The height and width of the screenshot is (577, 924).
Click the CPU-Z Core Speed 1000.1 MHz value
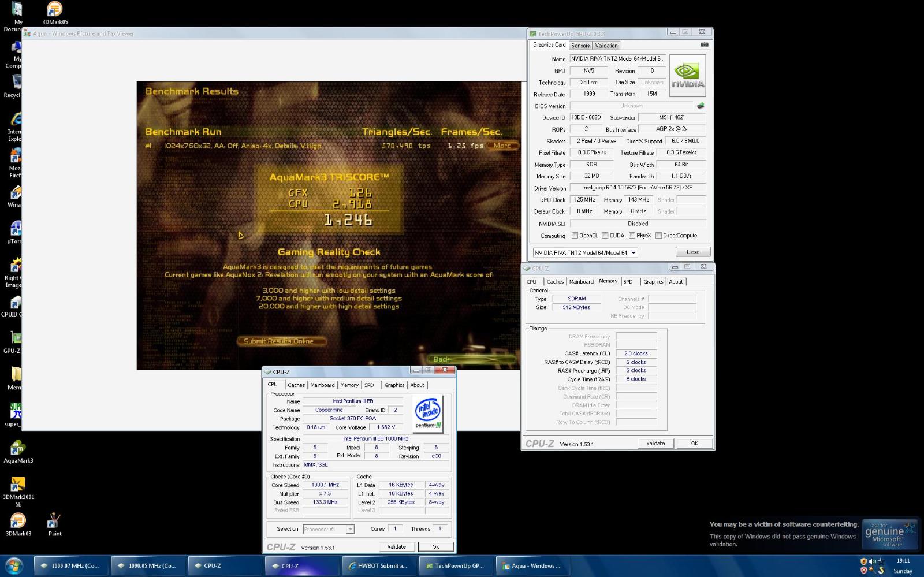(x=325, y=485)
